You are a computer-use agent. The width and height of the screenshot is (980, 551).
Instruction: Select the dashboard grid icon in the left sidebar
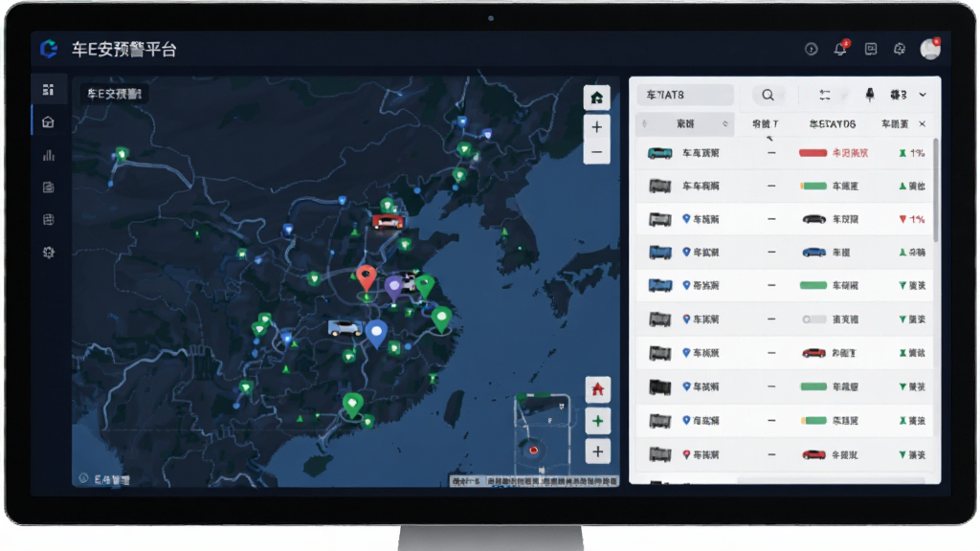point(48,90)
